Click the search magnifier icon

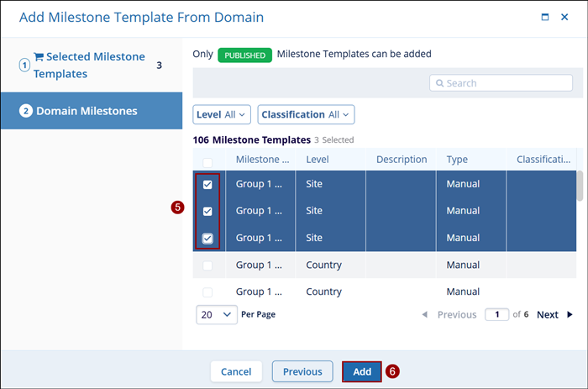(439, 83)
